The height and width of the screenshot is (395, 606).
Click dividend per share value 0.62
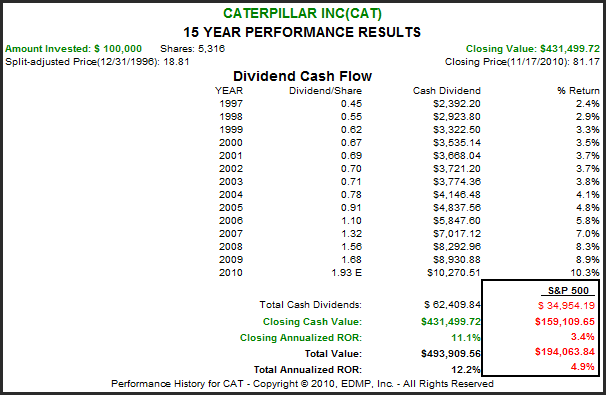pos(351,129)
